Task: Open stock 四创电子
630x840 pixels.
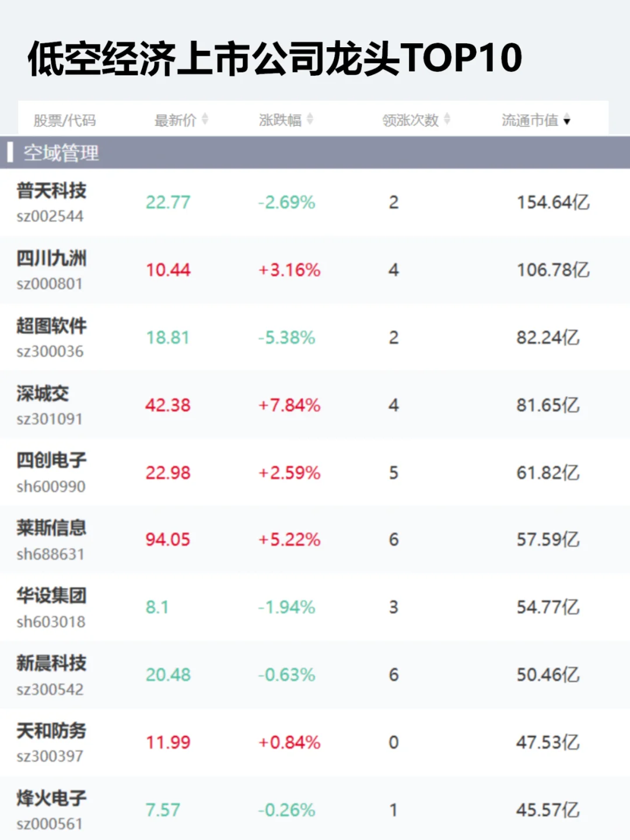Action: [x=51, y=461]
